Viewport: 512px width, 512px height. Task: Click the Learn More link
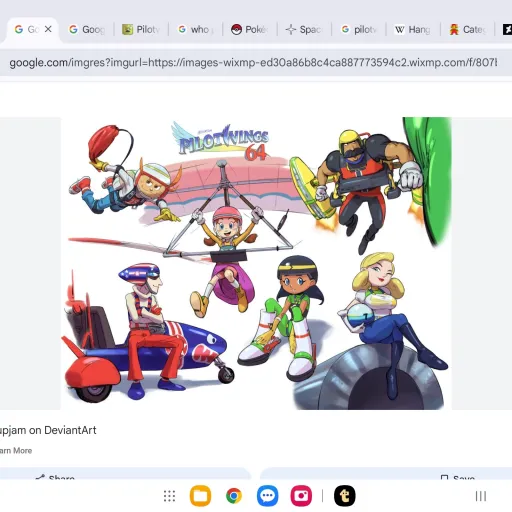tap(16, 451)
